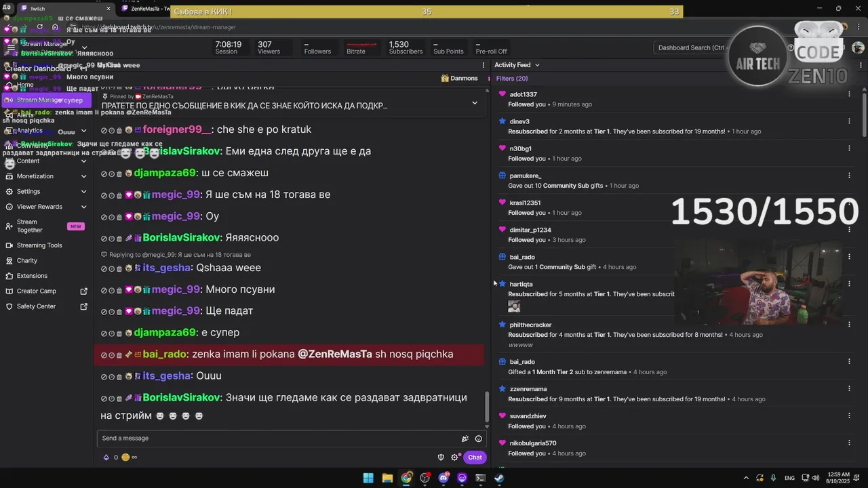Expand Analytics sidebar section
The image size is (868, 488).
[x=83, y=131]
